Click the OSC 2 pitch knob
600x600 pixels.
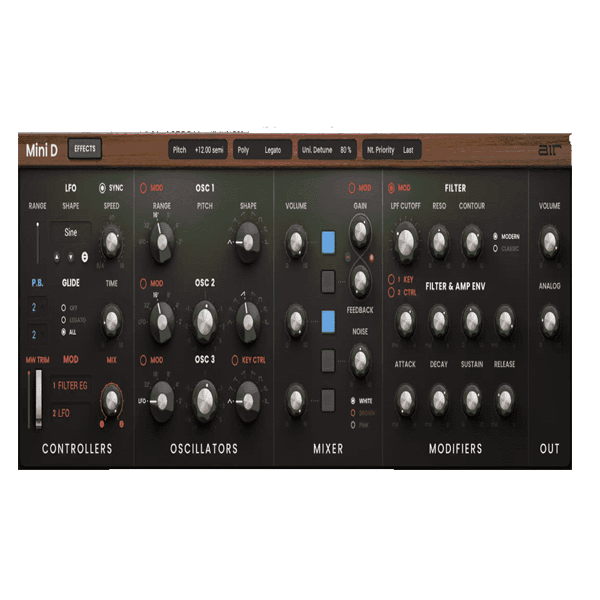[205, 322]
